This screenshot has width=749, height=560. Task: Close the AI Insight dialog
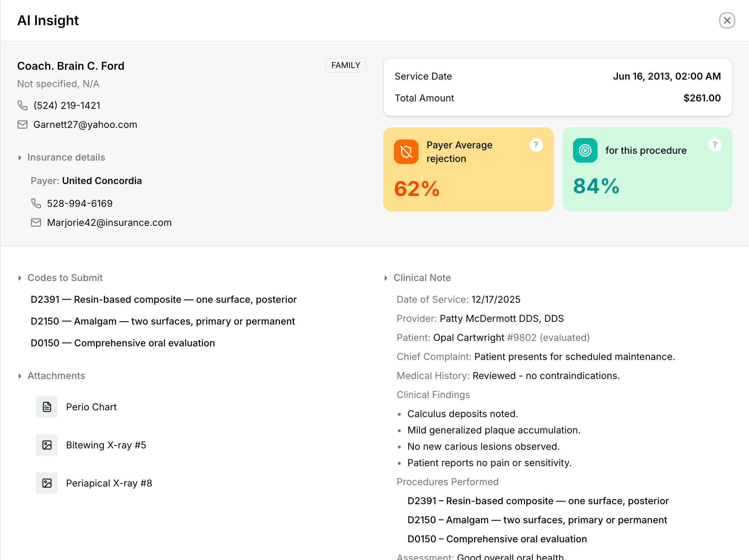pyautogui.click(x=727, y=20)
